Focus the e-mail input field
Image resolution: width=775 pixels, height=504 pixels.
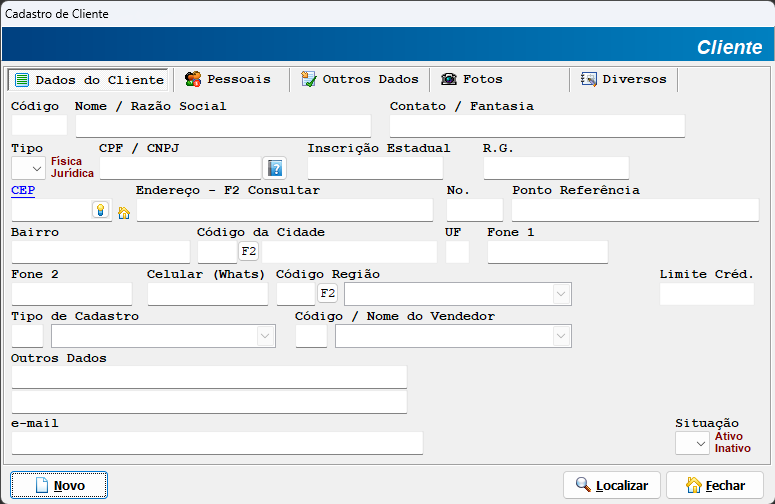pos(217,443)
